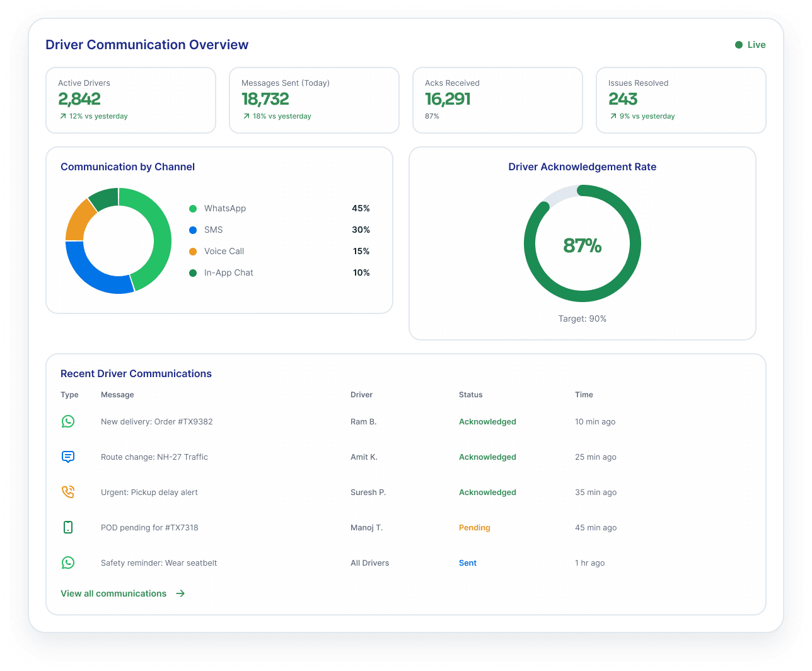Click In-App Chat 10% share value
Viewport: 812px width, 671px height.
pyautogui.click(x=361, y=272)
